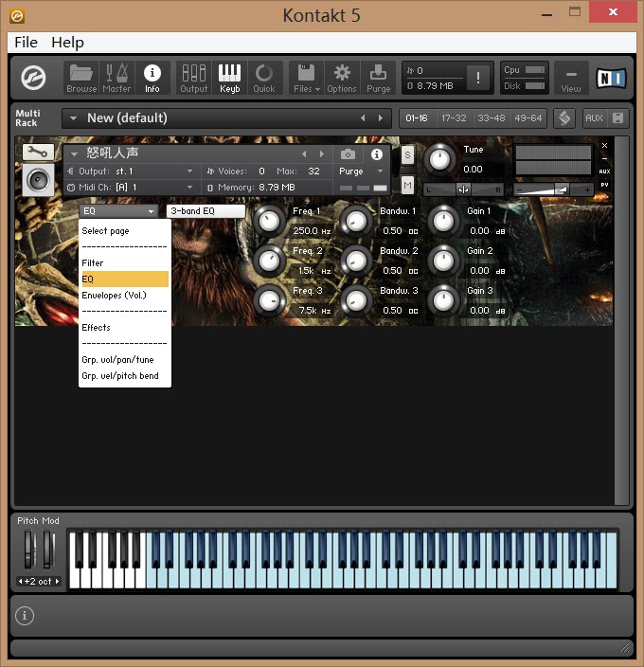Open the Help menu
This screenshot has width=644, height=667.
[67, 42]
